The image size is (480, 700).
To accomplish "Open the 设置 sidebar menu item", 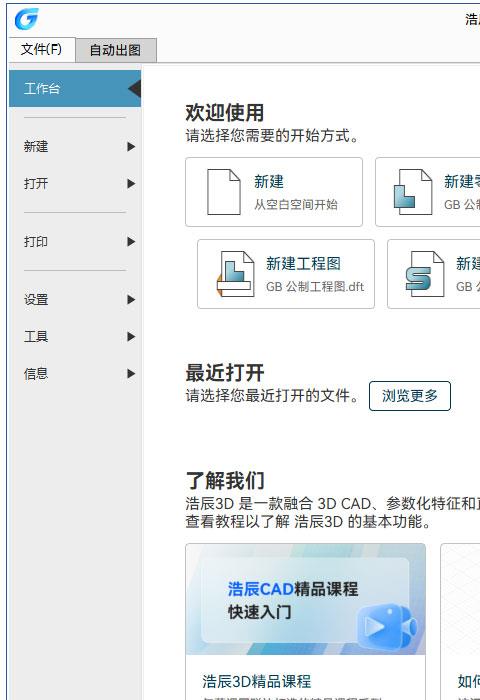I will click(x=75, y=300).
